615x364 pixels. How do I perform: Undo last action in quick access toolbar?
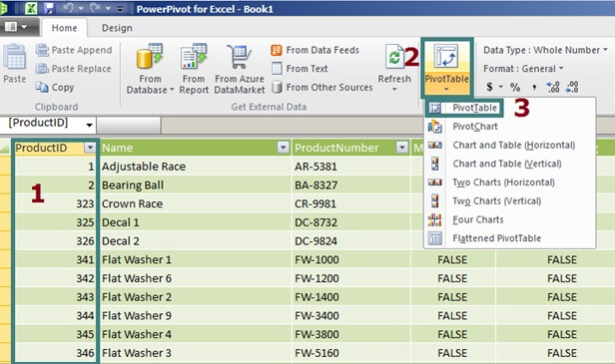pos(68,8)
